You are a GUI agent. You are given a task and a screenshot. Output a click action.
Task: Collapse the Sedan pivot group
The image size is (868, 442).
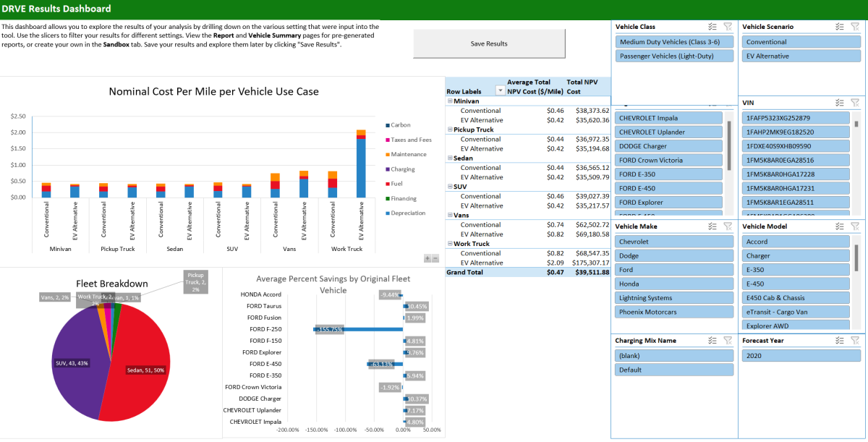449,158
